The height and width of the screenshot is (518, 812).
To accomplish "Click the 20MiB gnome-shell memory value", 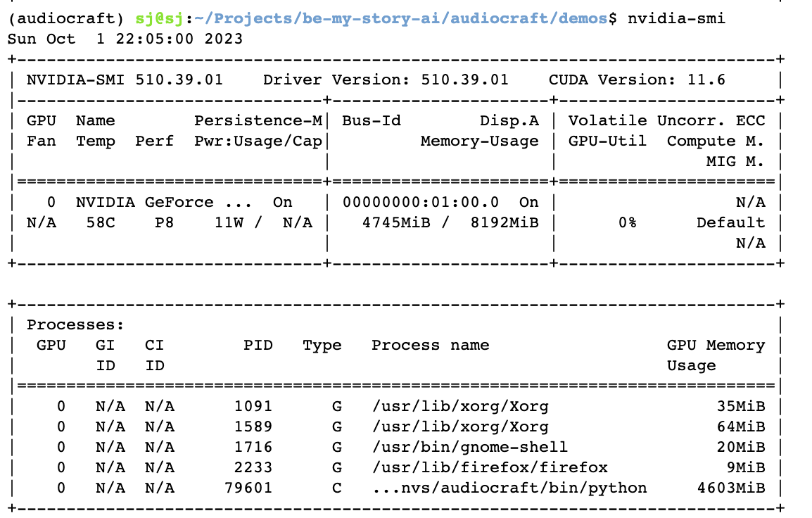I will click(x=740, y=447).
